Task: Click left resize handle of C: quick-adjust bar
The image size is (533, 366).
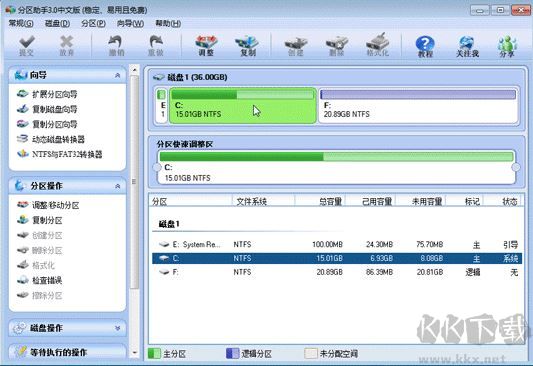Action: pyautogui.click(x=157, y=167)
